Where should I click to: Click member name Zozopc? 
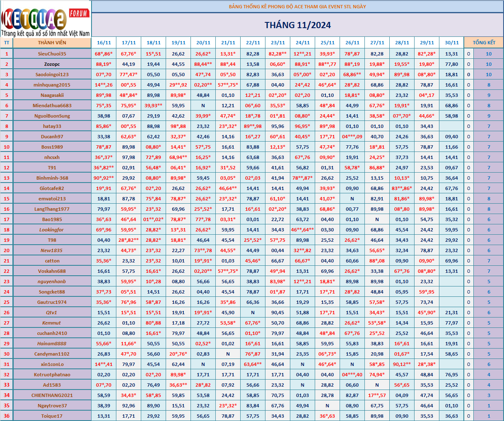coord(52,64)
